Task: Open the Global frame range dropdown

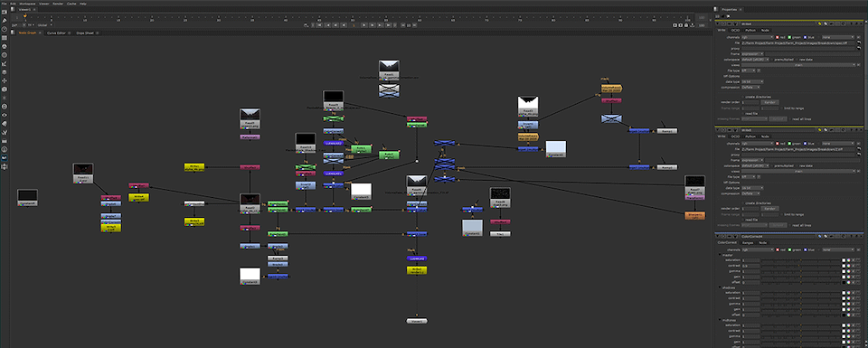Action: [45, 25]
